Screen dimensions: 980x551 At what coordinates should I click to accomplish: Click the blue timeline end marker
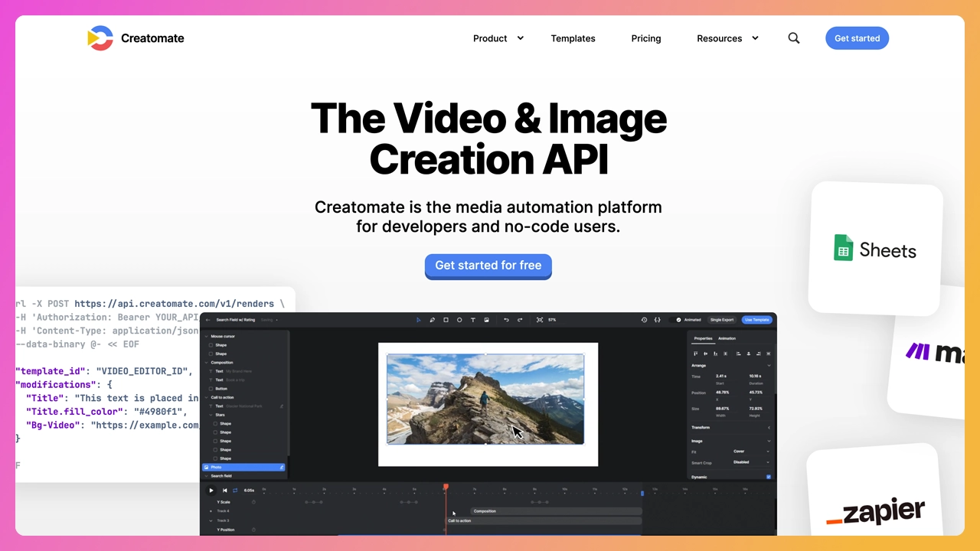click(642, 493)
